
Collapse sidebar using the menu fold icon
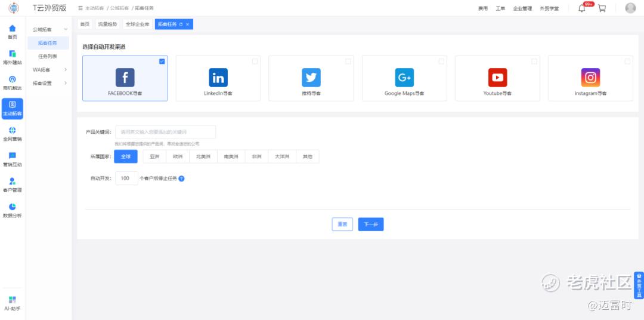80,8
